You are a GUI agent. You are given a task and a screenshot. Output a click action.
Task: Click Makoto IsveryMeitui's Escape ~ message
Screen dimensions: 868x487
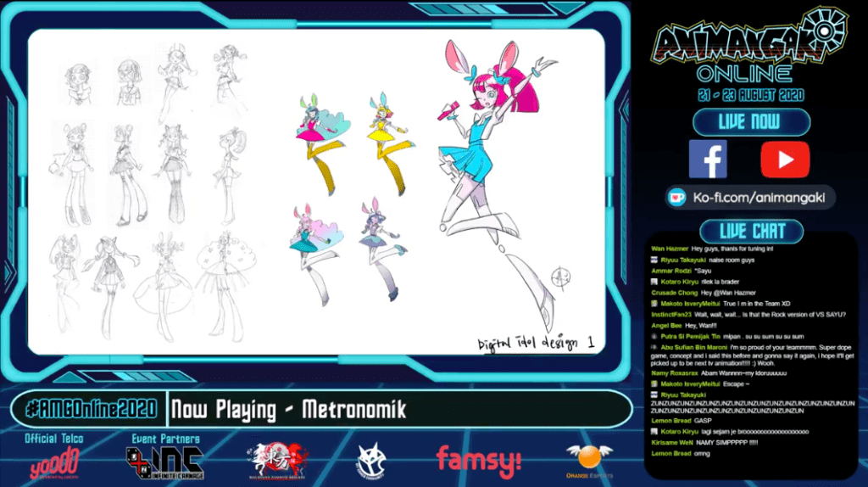700,384
